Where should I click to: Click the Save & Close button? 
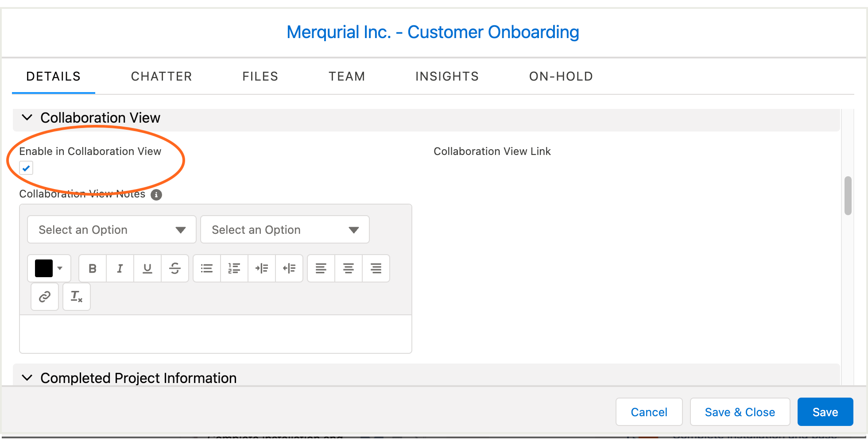pyautogui.click(x=740, y=412)
